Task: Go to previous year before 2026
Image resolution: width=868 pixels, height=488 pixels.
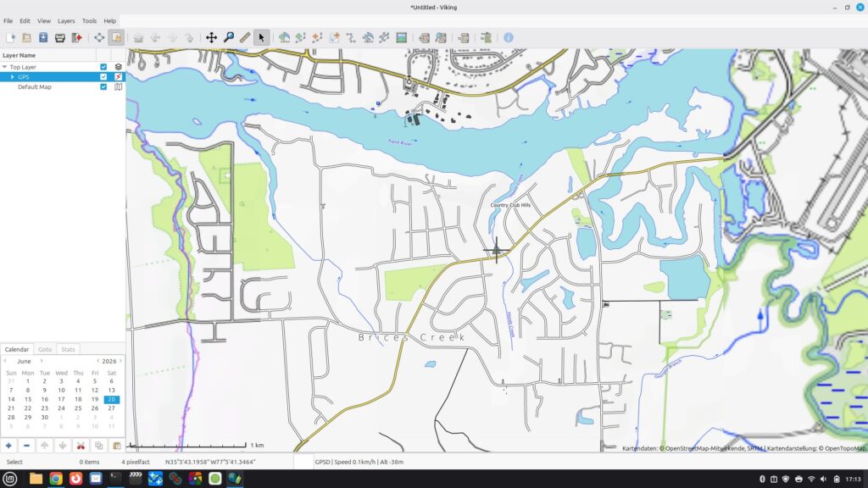Action: coord(97,361)
